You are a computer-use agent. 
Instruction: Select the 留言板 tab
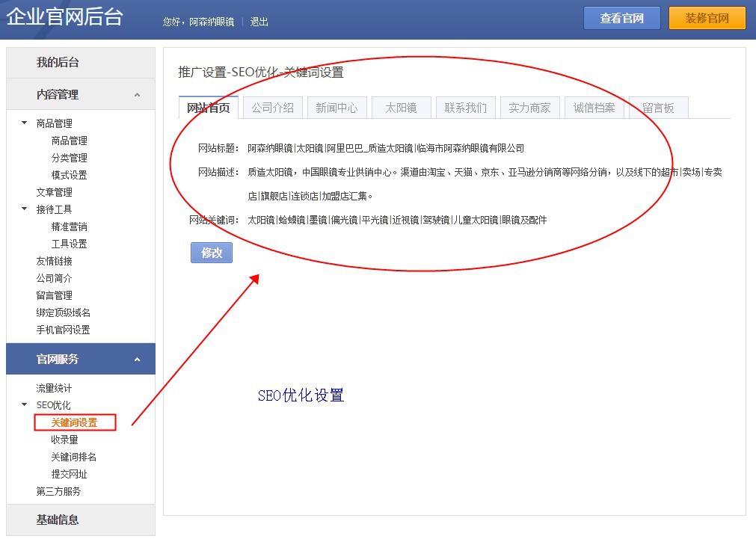658,108
